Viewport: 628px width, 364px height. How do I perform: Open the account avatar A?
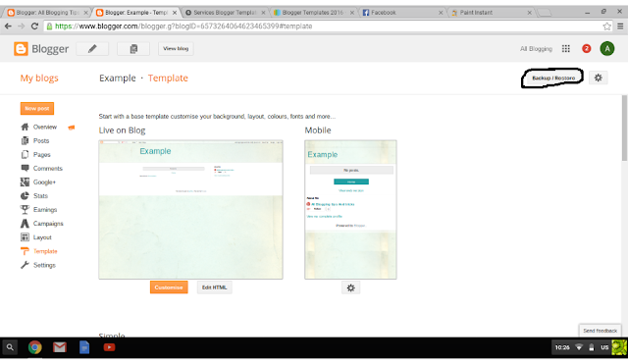[607, 48]
